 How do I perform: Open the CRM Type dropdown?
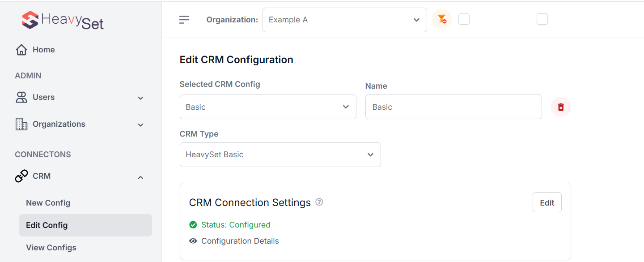pos(280,155)
